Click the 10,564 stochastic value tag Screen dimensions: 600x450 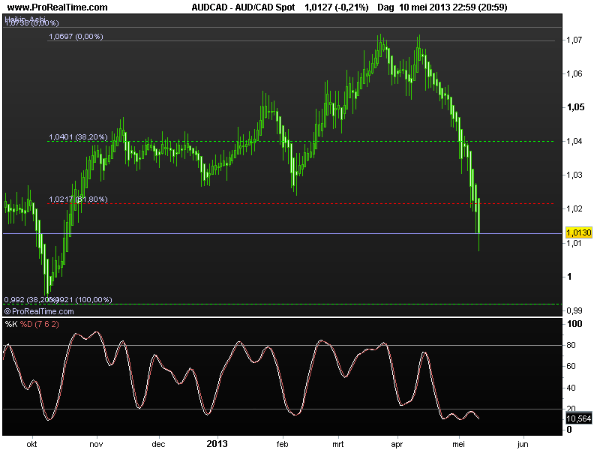(579, 418)
